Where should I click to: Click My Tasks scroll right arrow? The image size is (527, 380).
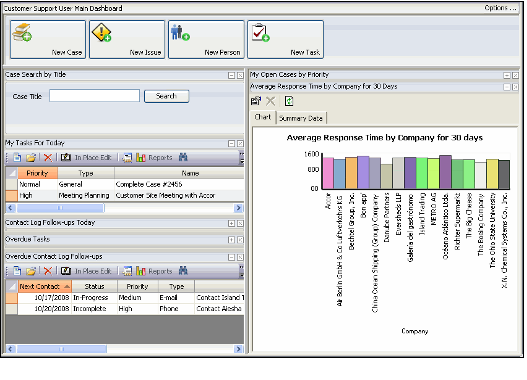click(239, 208)
